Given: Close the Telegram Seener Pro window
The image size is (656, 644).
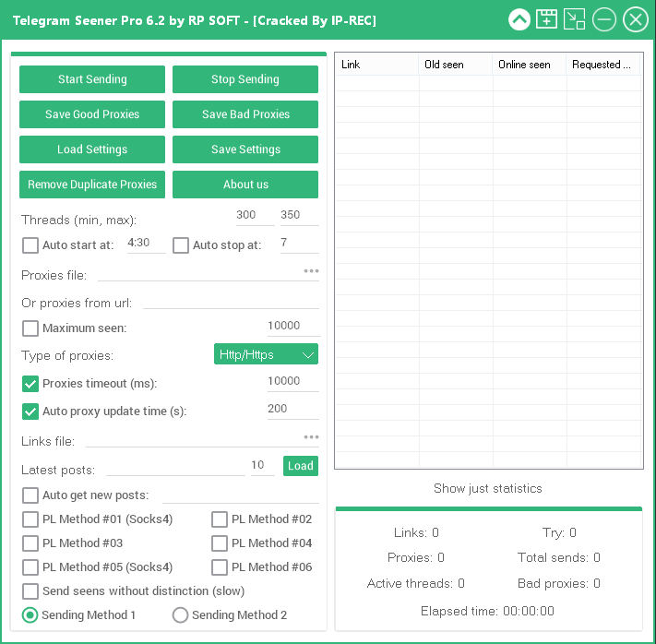Looking at the screenshot, I should [x=636, y=19].
